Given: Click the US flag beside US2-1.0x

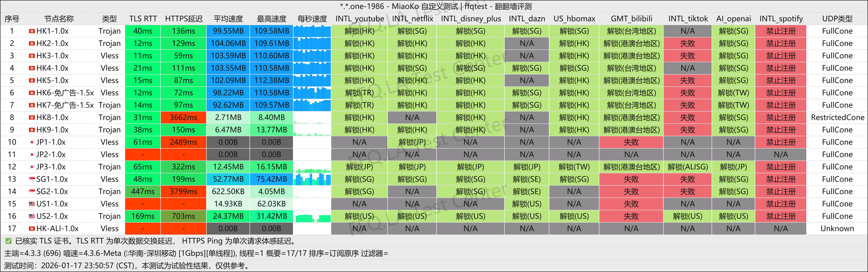Looking at the screenshot, I should point(32,216).
